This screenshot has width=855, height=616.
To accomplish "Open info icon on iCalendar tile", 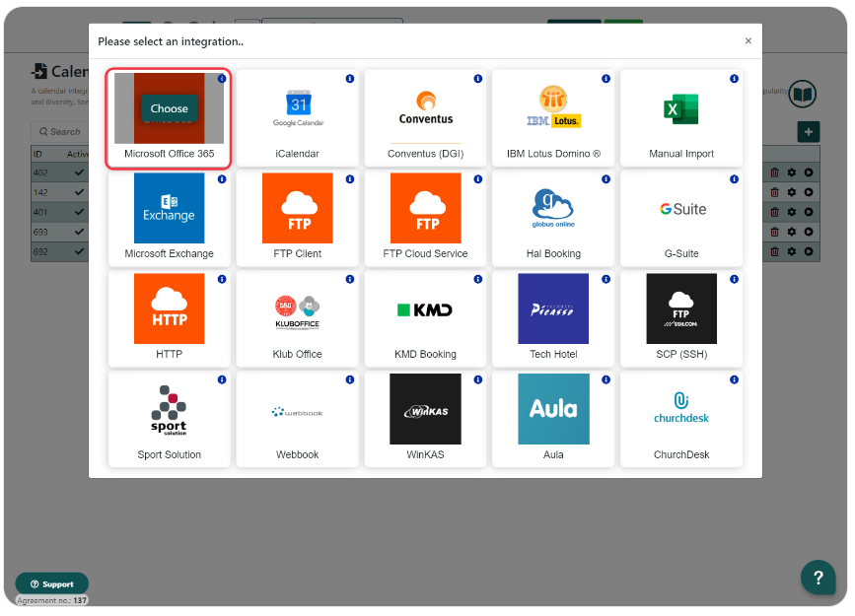I will [349, 79].
